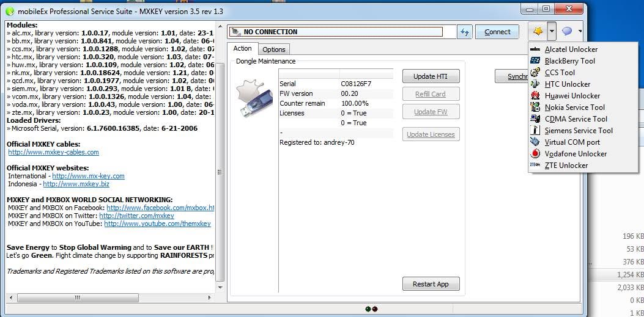Image resolution: width=644 pixels, height=317 pixels.
Task: Open the mxkey-cables.com link
Action: tap(53, 152)
